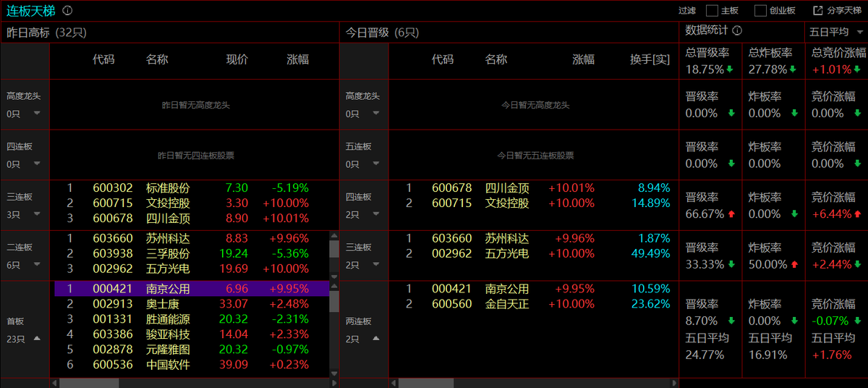Sort today's list by 名称 column header
868x388 pixels.
tap(496, 59)
